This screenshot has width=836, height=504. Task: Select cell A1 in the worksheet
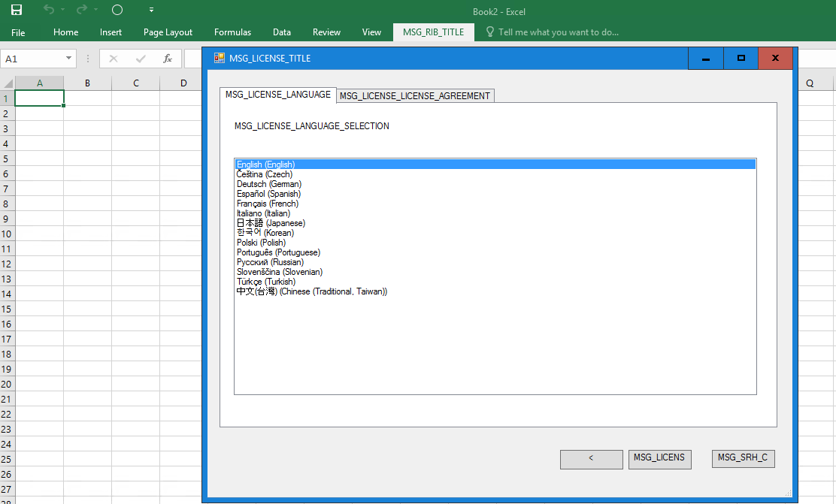click(x=39, y=98)
